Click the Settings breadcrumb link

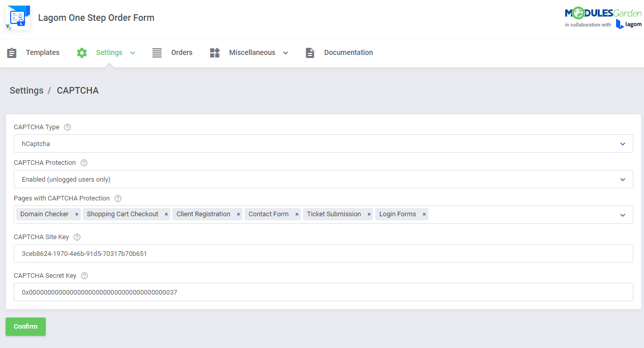click(x=26, y=91)
